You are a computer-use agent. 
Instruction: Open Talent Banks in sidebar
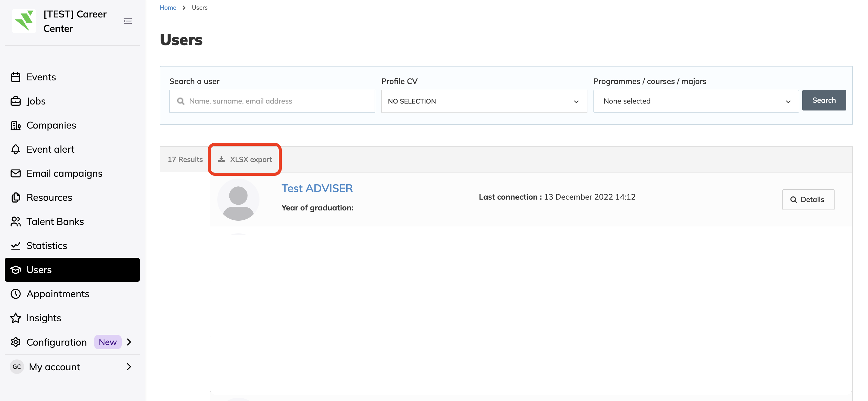pyautogui.click(x=55, y=222)
